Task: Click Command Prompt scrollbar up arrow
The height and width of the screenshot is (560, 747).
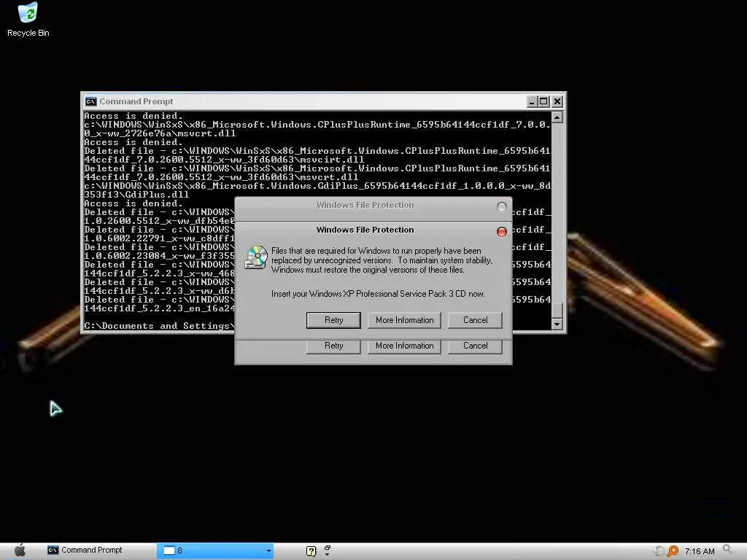Action: point(557,117)
